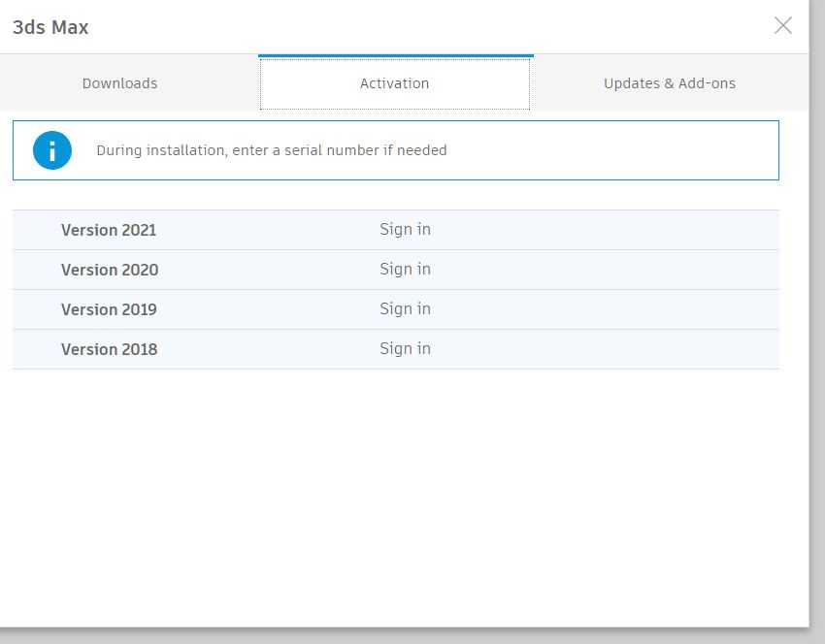This screenshot has width=825, height=644.
Task: Click the Version 2021 label
Action: (109, 230)
